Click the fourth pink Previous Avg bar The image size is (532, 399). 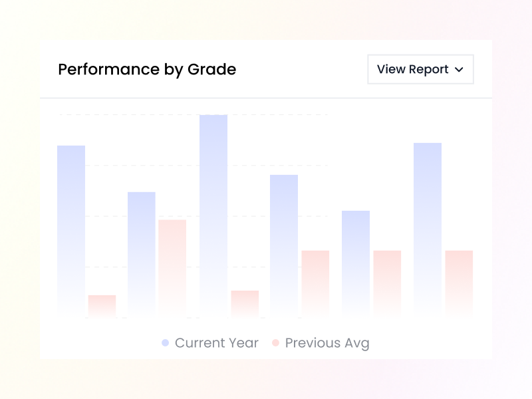tap(315, 282)
